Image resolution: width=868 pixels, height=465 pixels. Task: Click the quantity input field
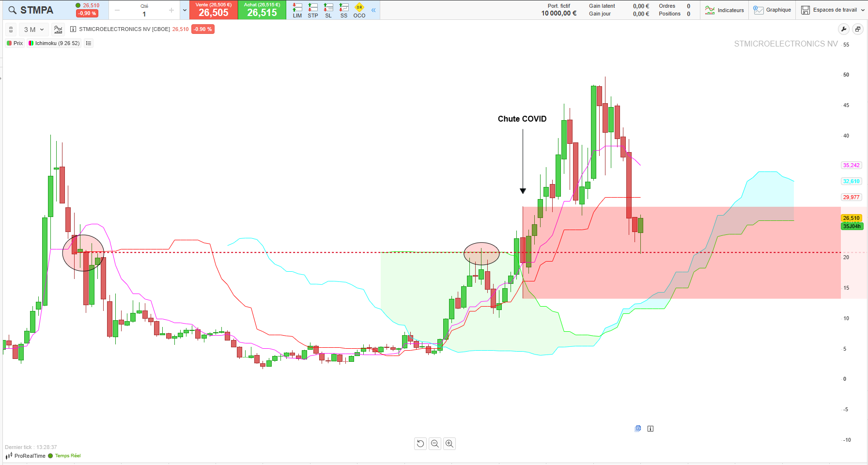tap(144, 14)
